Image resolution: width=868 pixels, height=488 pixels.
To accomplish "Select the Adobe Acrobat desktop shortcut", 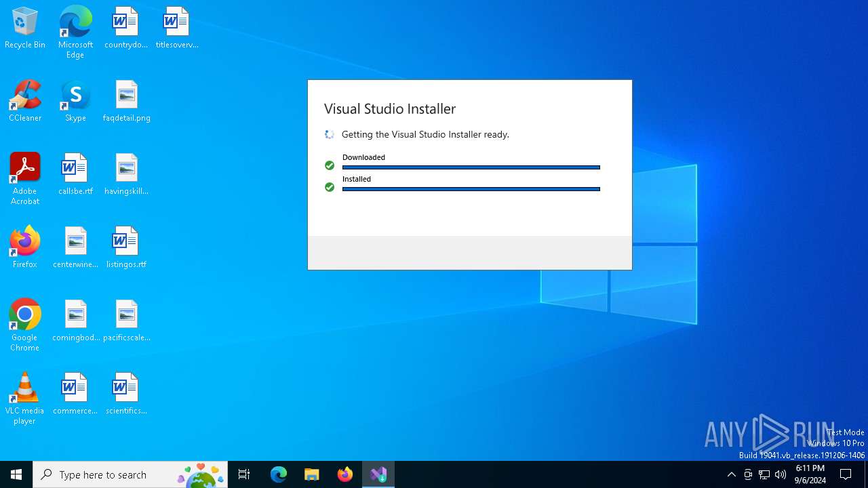I will pos(25,179).
